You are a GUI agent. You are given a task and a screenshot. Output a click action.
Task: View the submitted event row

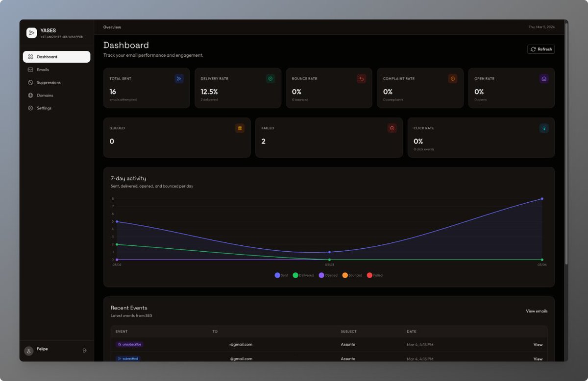538,358
